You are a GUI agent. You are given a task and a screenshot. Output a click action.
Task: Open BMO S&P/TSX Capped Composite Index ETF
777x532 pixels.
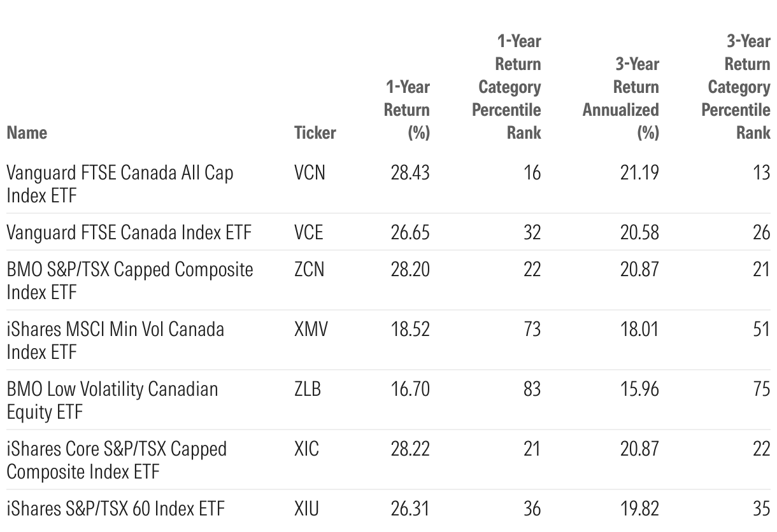(129, 280)
